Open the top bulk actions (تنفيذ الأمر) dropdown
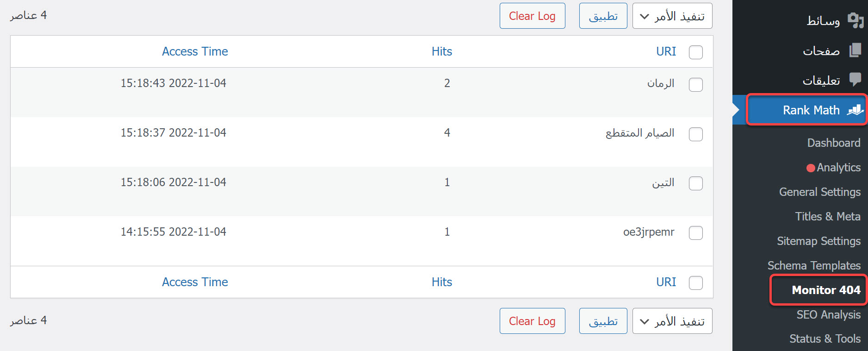The image size is (868, 351). point(672,16)
